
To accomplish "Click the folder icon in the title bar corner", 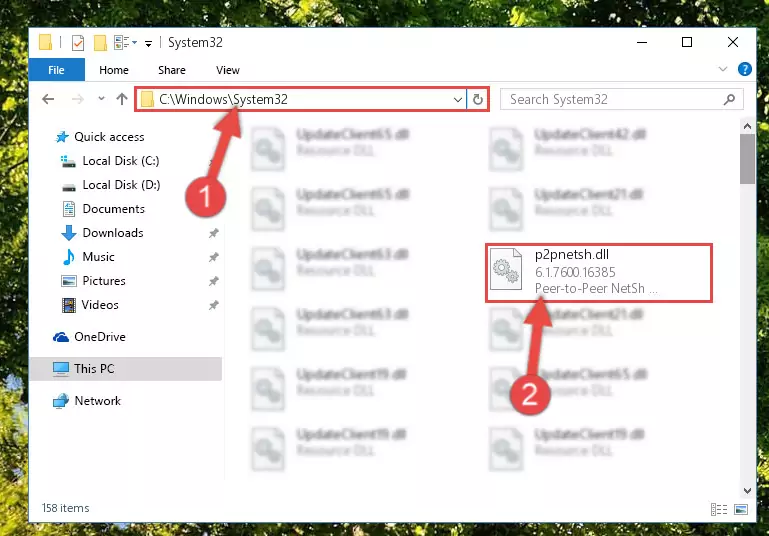I will click(x=45, y=43).
